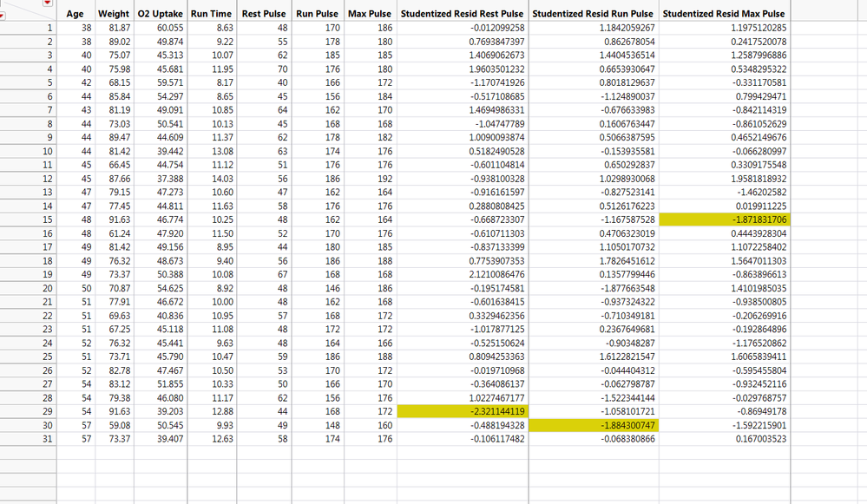Click cell value 1.4404536514
The width and height of the screenshot is (867, 504).
click(x=627, y=56)
